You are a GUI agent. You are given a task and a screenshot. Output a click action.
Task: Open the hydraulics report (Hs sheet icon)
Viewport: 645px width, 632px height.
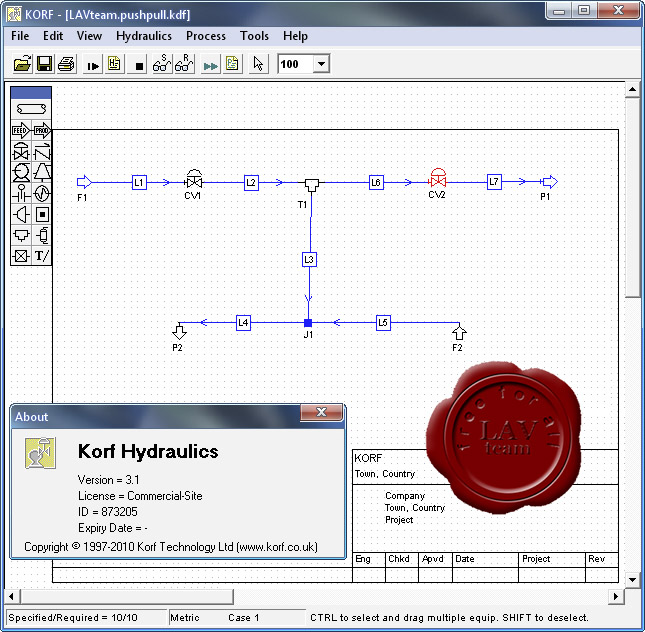click(x=114, y=64)
